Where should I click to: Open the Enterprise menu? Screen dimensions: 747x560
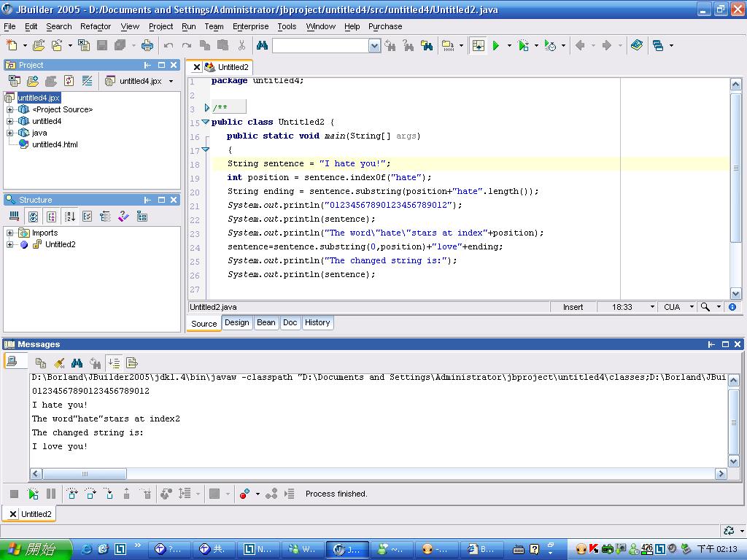[251, 27]
